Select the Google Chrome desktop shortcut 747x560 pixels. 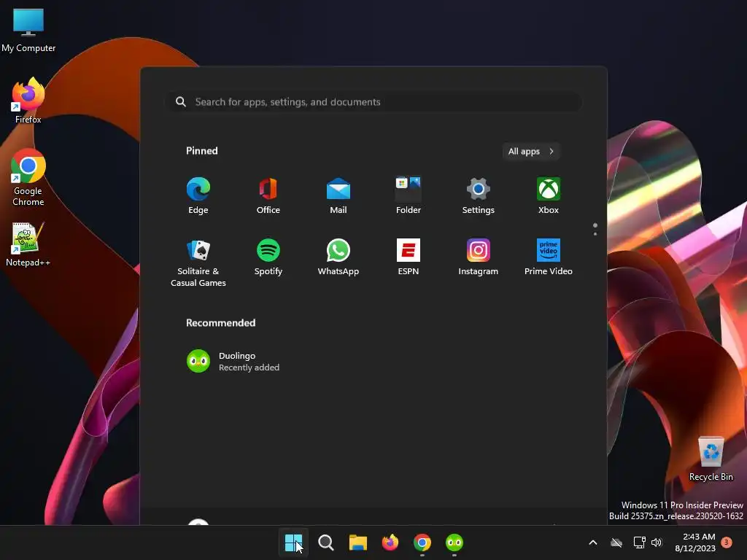click(x=28, y=178)
